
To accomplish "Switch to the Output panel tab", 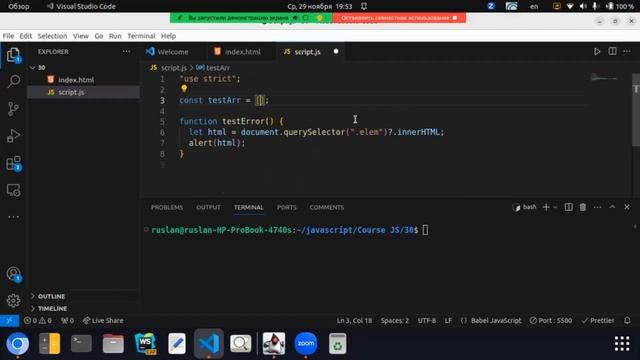I will point(208,207).
